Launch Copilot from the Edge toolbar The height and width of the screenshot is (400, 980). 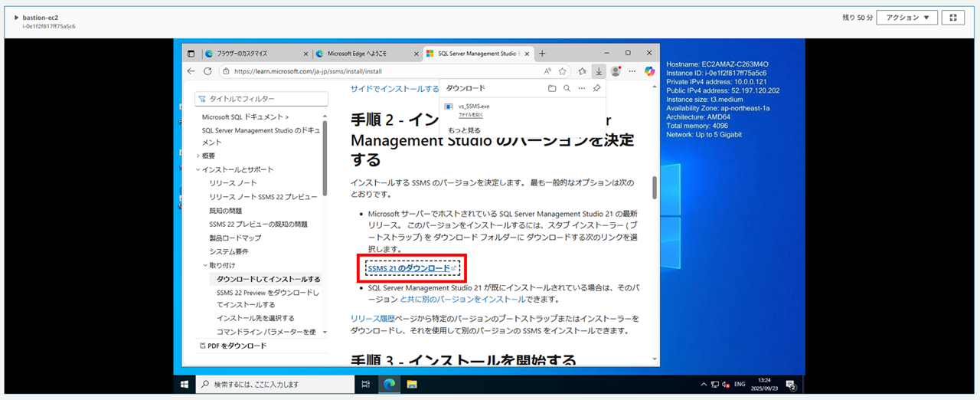click(649, 70)
